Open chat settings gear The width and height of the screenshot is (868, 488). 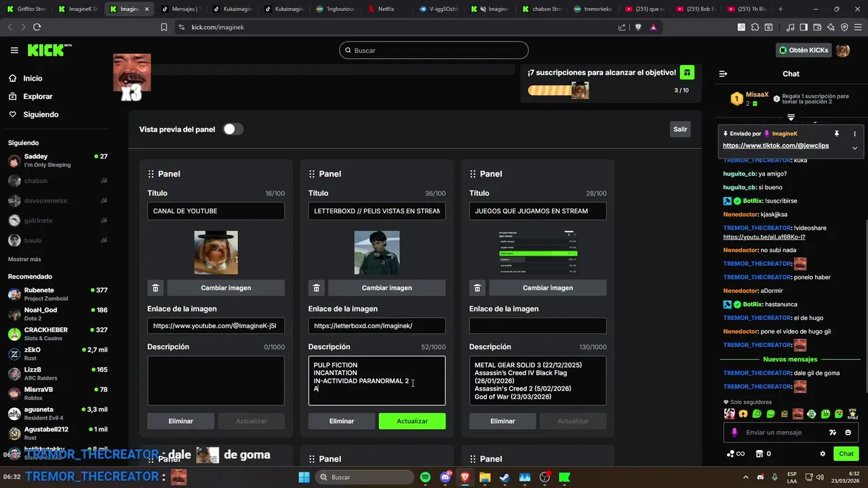point(823,454)
